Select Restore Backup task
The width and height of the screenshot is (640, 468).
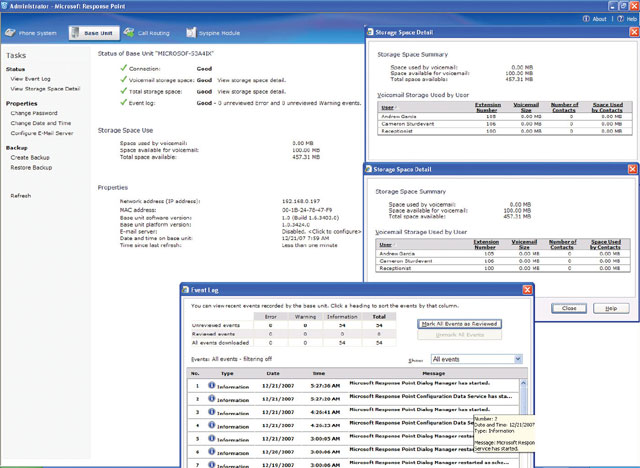[31, 168]
